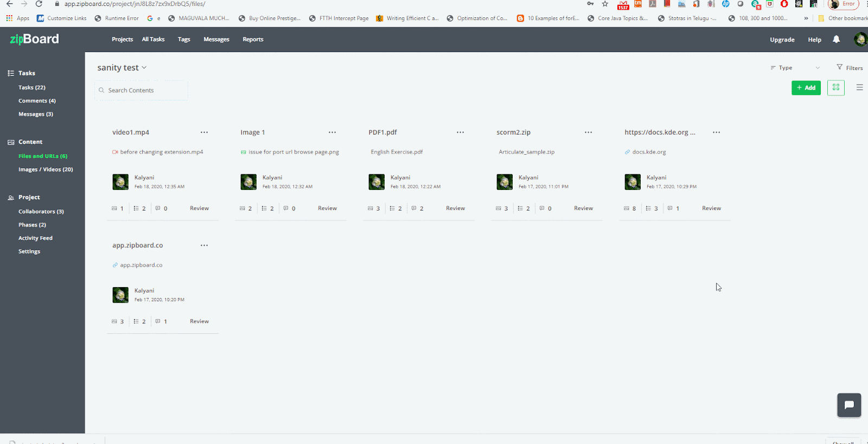This screenshot has height=444, width=868.
Task: Open the scorm2.zip card title
Action: (513, 132)
